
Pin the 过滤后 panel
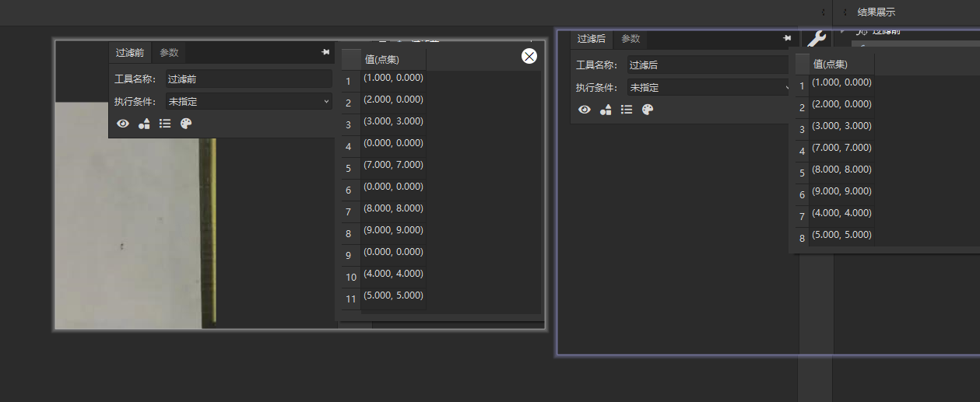coord(787,38)
